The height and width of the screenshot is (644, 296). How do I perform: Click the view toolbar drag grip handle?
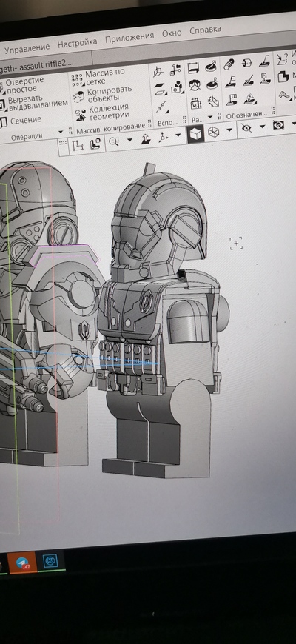63,144
